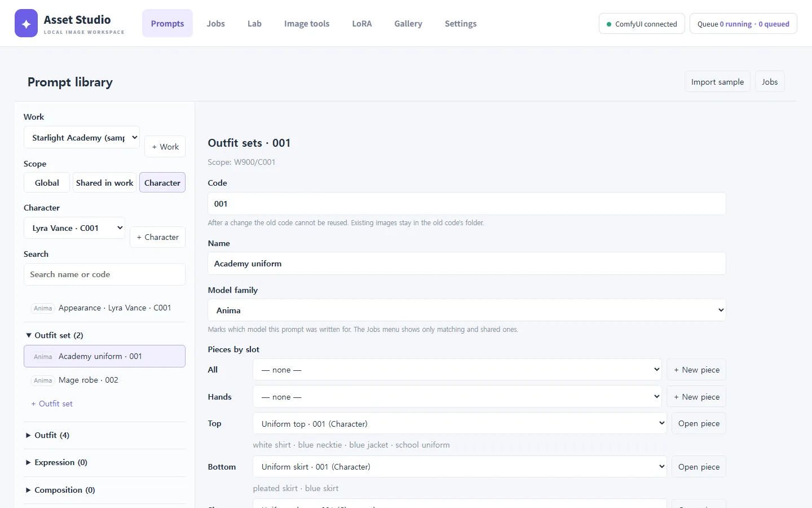This screenshot has width=812, height=508.
Task: Click the ComfyUI connected status indicator
Action: [642, 24]
